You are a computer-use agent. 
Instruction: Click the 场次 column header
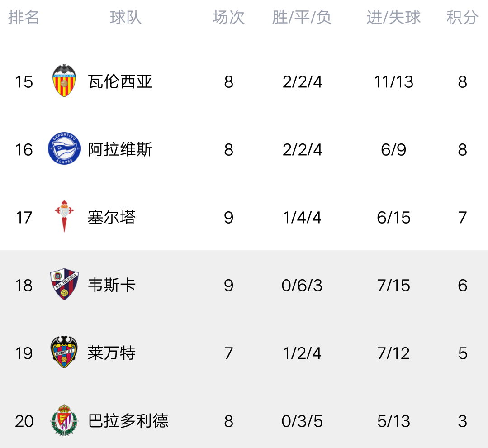coord(229,17)
